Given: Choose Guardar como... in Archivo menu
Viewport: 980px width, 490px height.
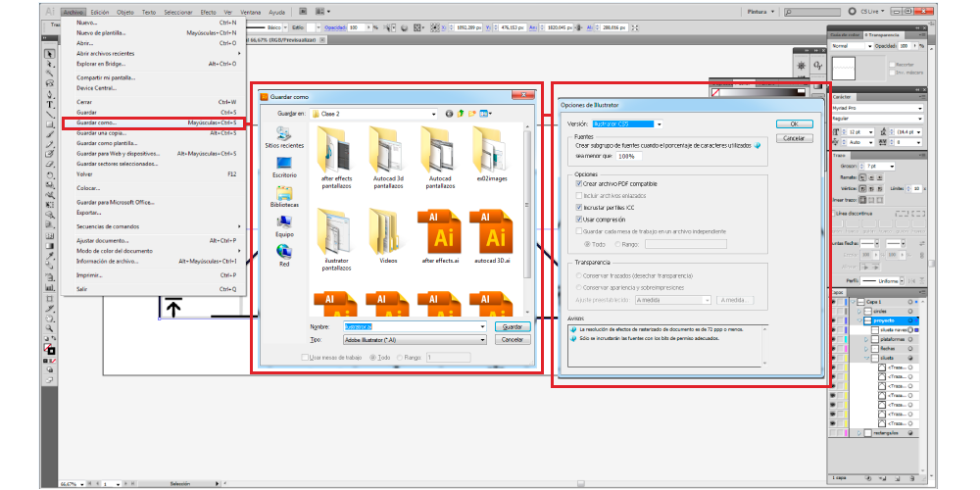Looking at the screenshot, I should pyautogui.click(x=155, y=123).
